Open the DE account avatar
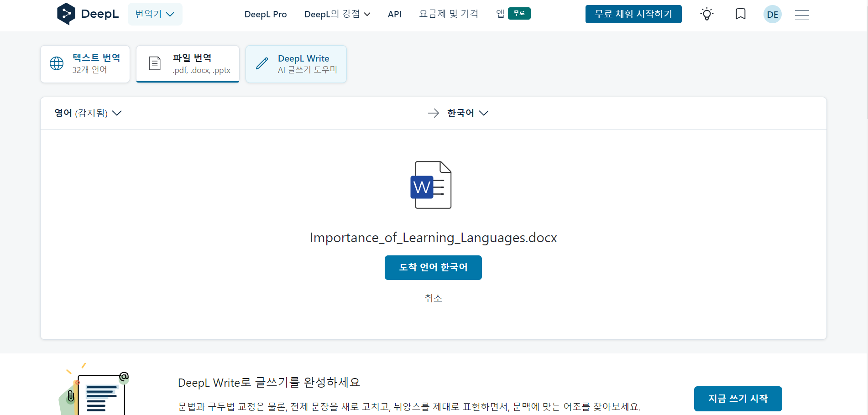The height and width of the screenshot is (415, 868). pyautogui.click(x=773, y=15)
